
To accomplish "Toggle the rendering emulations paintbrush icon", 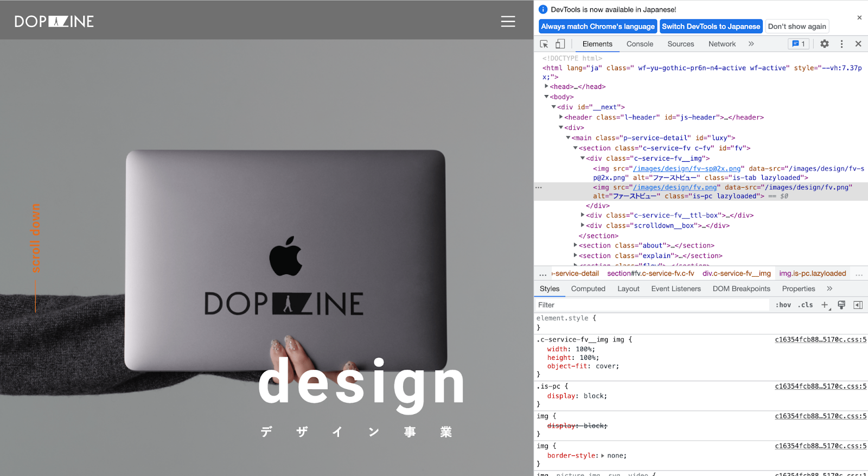I will (841, 305).
